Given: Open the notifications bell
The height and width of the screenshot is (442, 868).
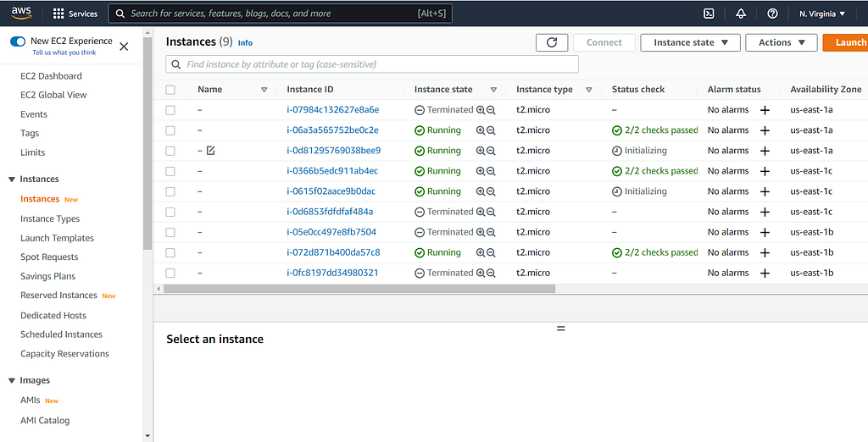Looking at the screenshot, I should point(741,14).
